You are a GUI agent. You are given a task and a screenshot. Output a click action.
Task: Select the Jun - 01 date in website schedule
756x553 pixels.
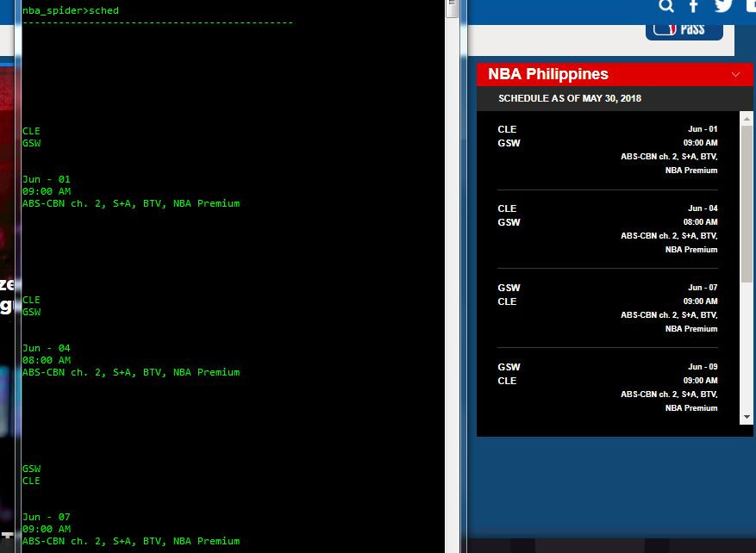(703, 129)
